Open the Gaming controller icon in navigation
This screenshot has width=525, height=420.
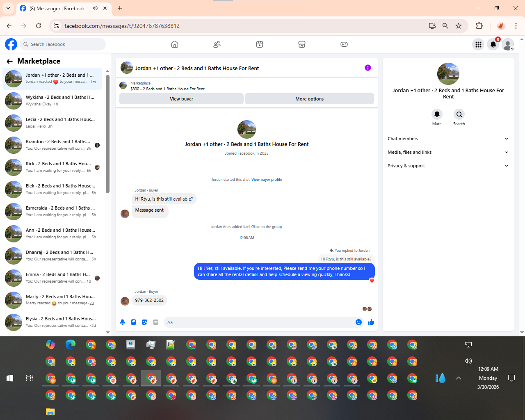click(344, 44)
